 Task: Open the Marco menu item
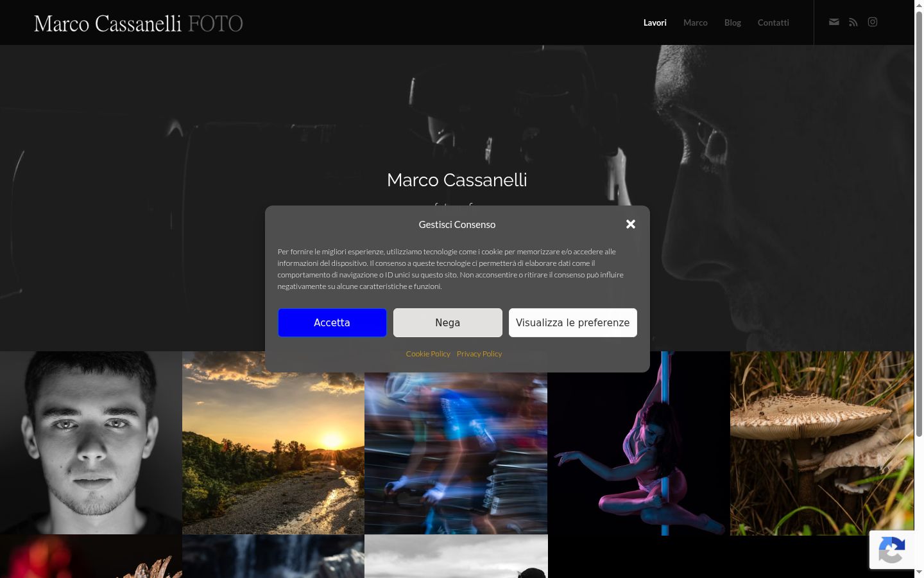click(696, 22)
